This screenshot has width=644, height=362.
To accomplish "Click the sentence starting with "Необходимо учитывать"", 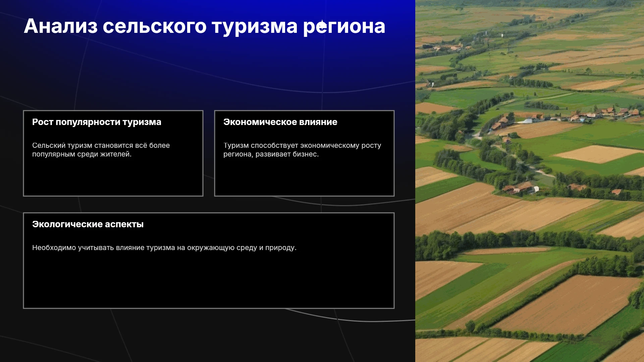I will [164, 248].
